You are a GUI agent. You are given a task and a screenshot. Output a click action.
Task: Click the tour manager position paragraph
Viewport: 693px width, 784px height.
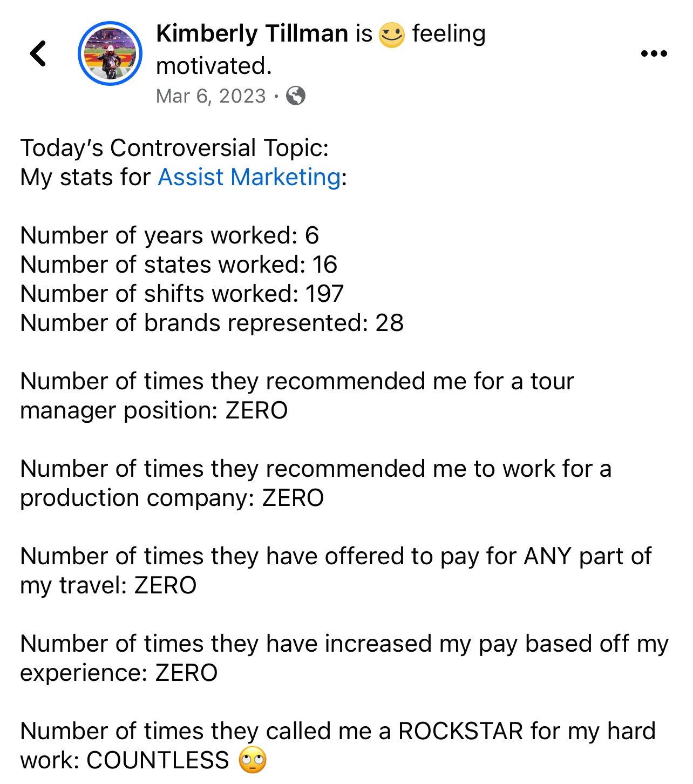[297, 396]
